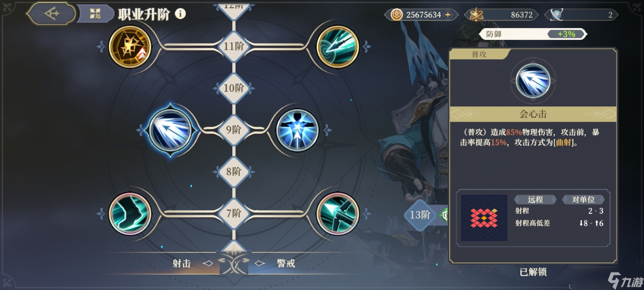
Task: Pick the teal boot skill at 7阶
Action: (130, 213)
